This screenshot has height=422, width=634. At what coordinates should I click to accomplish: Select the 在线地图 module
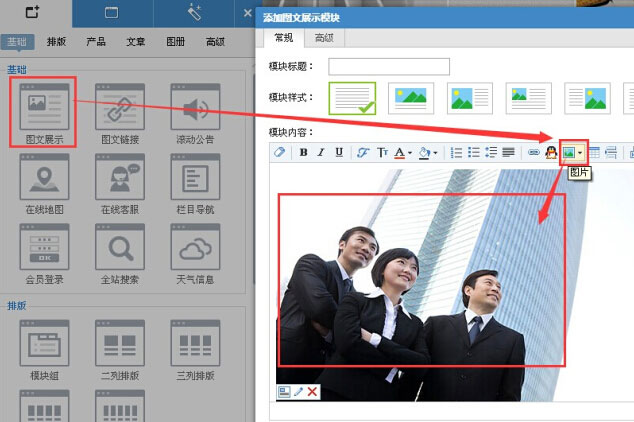44,184
